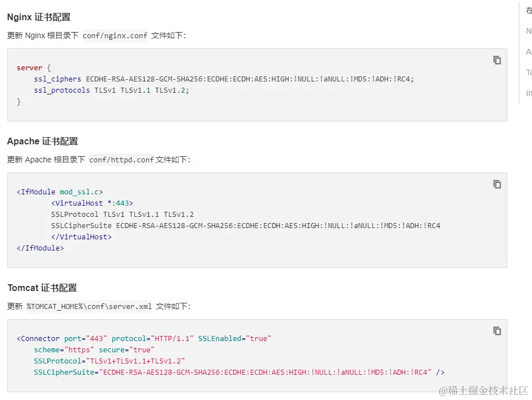Viewport: 532px width, 400px height.
Task: Click the "ssl_protocols TLSv1 TLSv1.1 TLSv1.2;" line
Action: (111, 90)
